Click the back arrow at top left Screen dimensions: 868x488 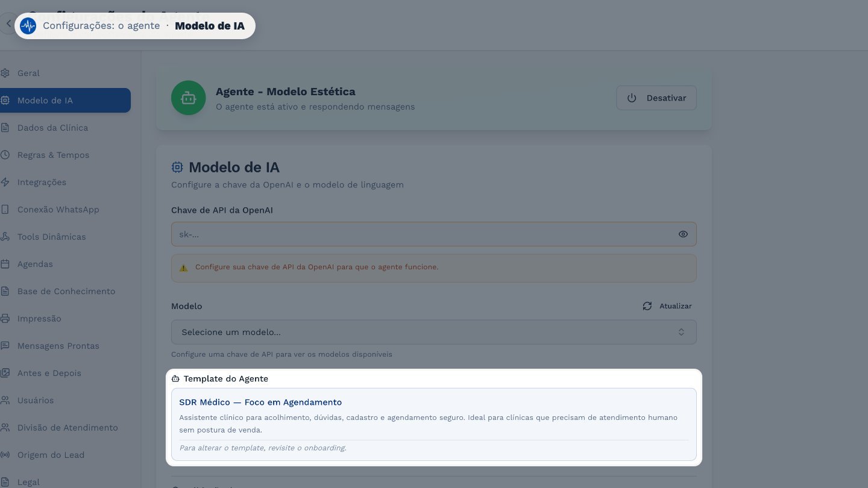click(x=8, y=24)
